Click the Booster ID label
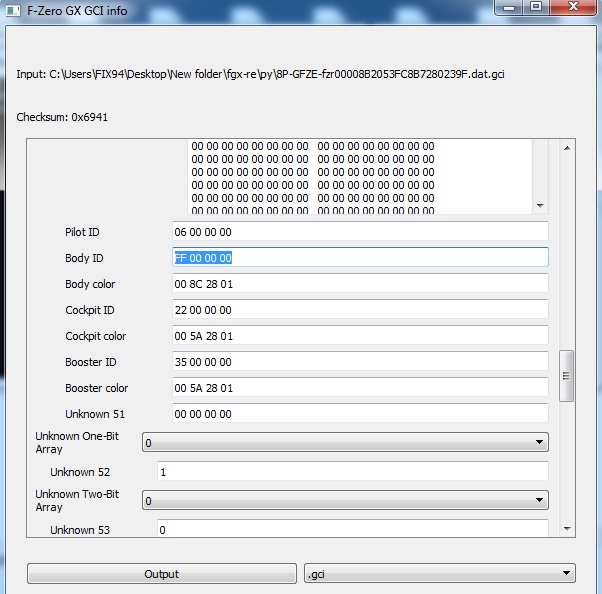 [91, 362]
